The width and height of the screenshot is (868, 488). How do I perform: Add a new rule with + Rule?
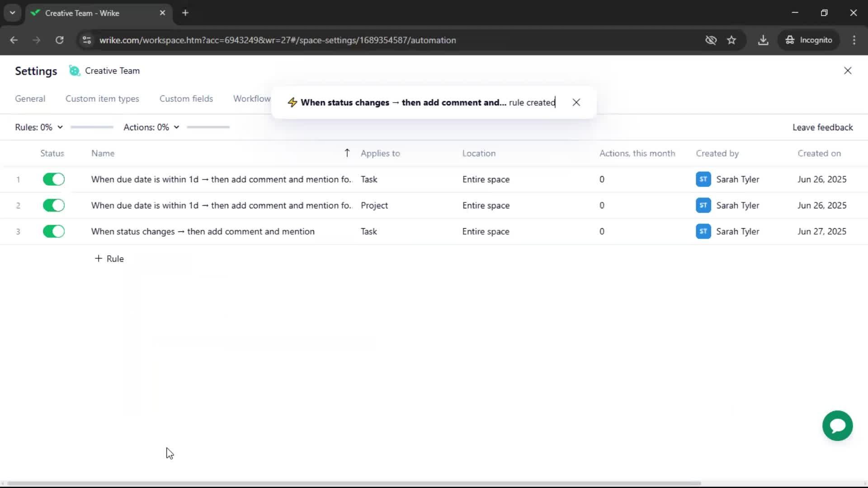[x=109, y=259]
